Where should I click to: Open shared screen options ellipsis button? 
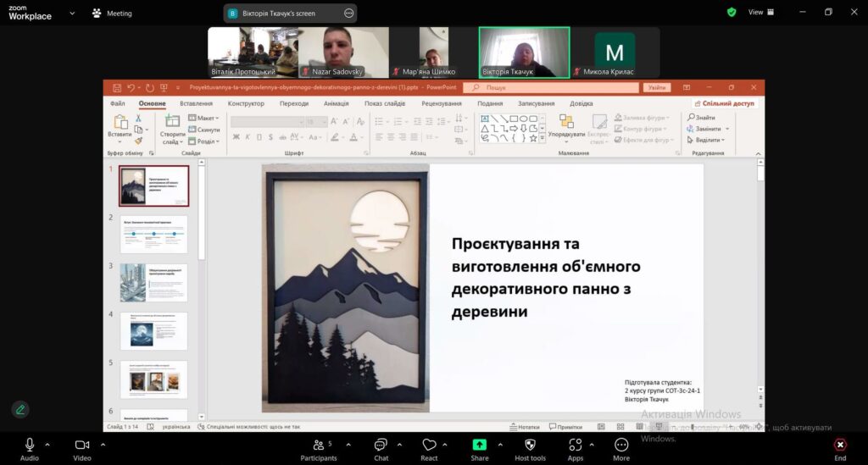[349, 14]
